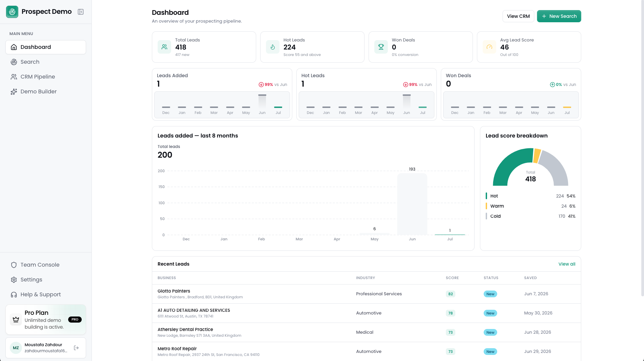Click the Medical industry cell
The height and width of the screenshot is (361, 644).
coord(365,332)
